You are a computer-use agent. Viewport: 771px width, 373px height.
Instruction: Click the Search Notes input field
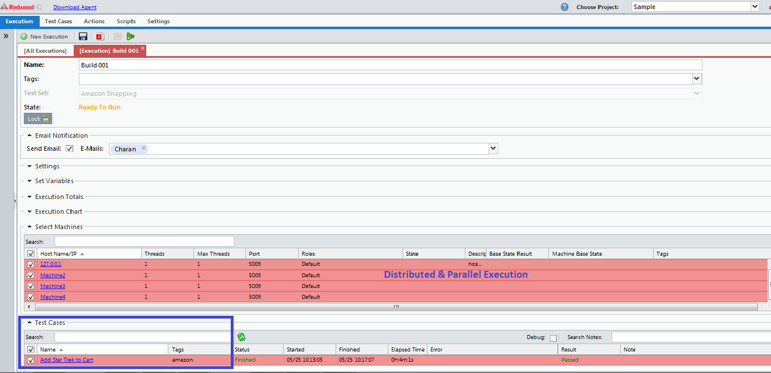[691, 337]
